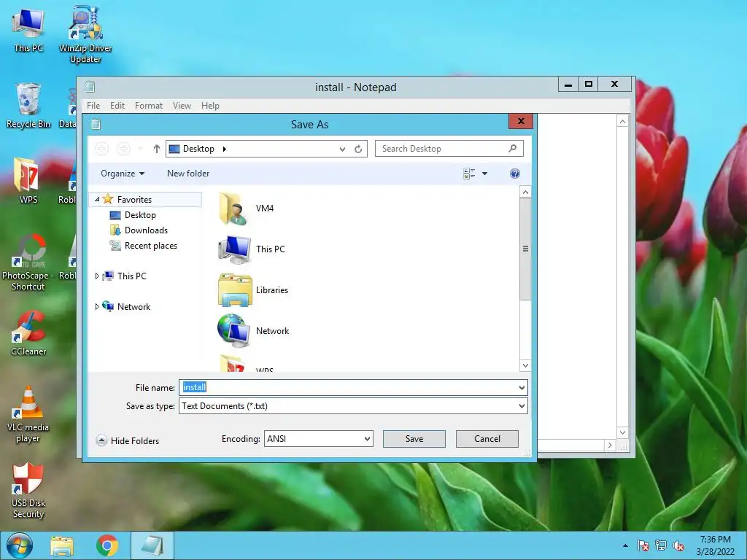
Task: Collapse the Favorites tree node
Action: (97, 200)
